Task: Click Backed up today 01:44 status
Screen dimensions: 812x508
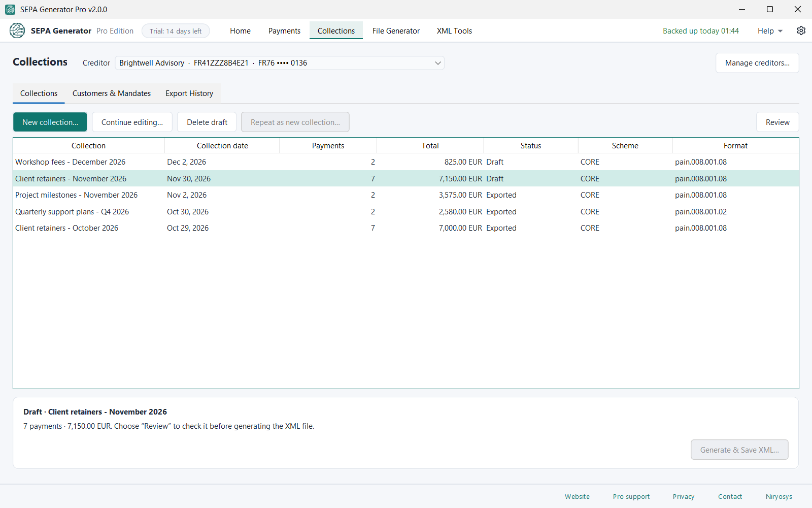Action: coord(701,31)
